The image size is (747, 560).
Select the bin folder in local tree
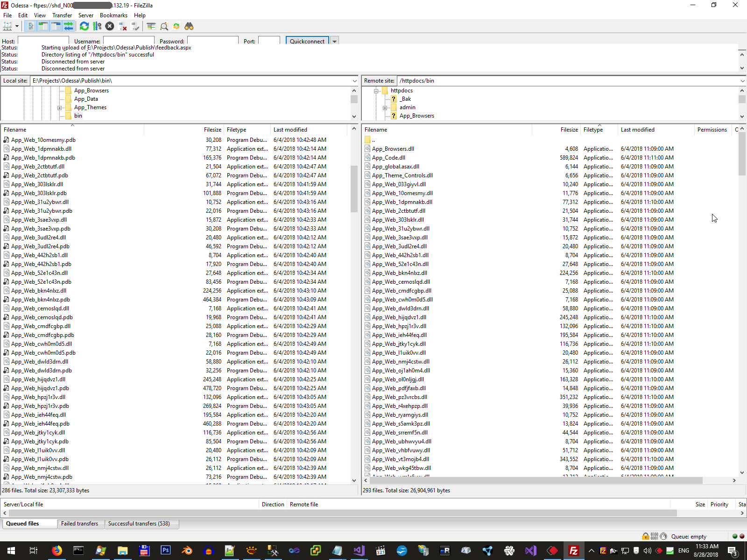tap(78, 116)
